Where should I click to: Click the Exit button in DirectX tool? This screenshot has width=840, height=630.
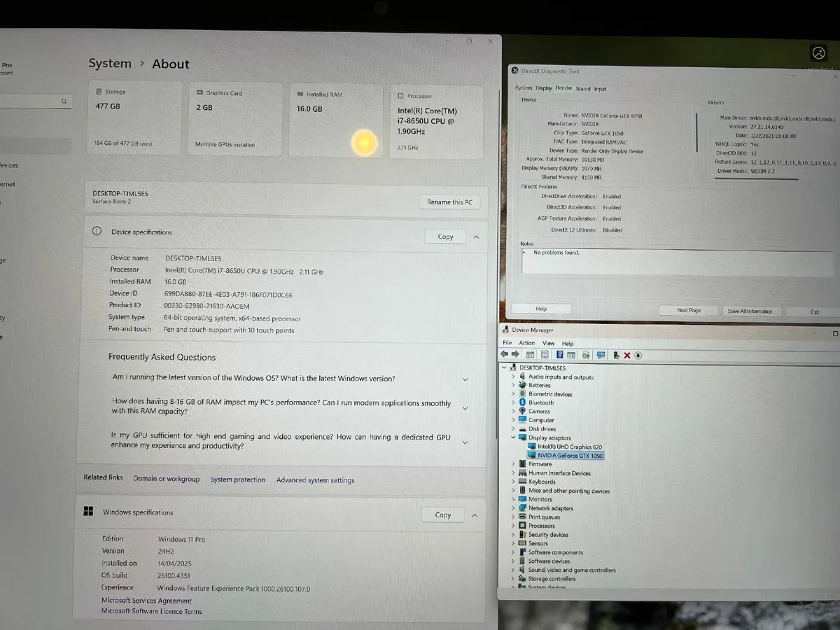(x=815, y=311)
